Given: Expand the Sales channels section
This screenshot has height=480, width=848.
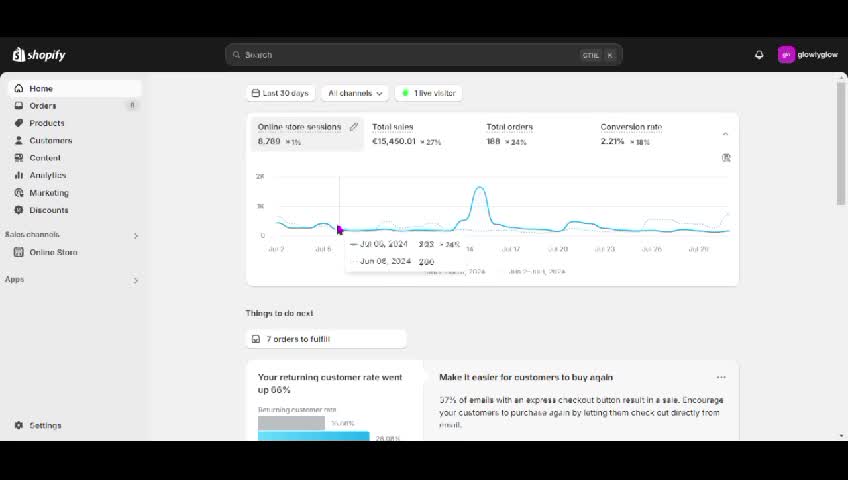Looking at the screenshot, I should 136,235.
